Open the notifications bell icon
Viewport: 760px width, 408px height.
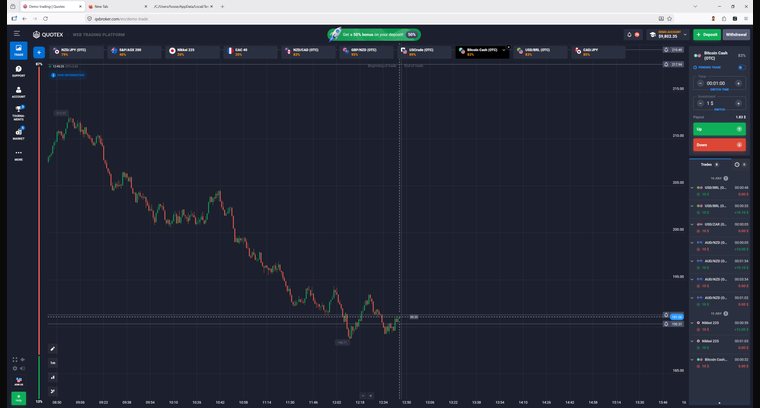point(630,34)
